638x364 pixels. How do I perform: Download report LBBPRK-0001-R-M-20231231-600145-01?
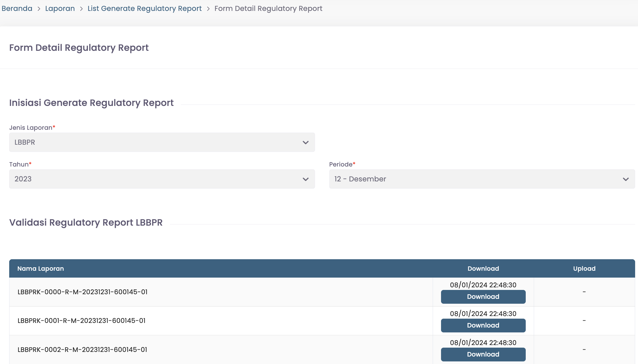(483, 325)
